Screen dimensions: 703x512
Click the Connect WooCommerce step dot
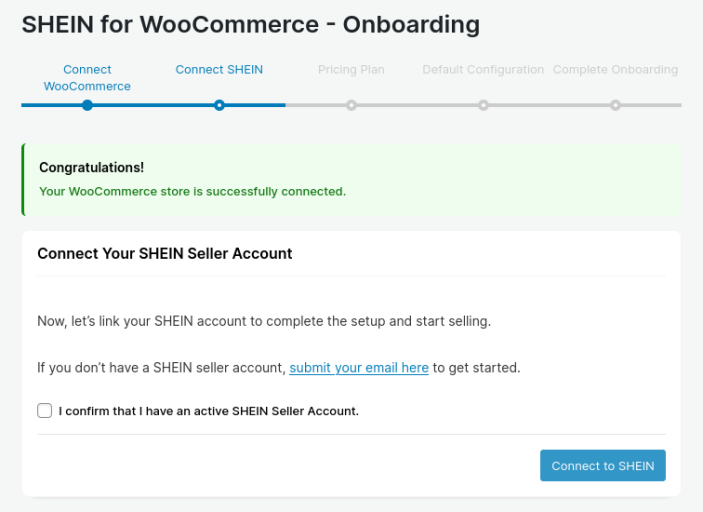87,105
